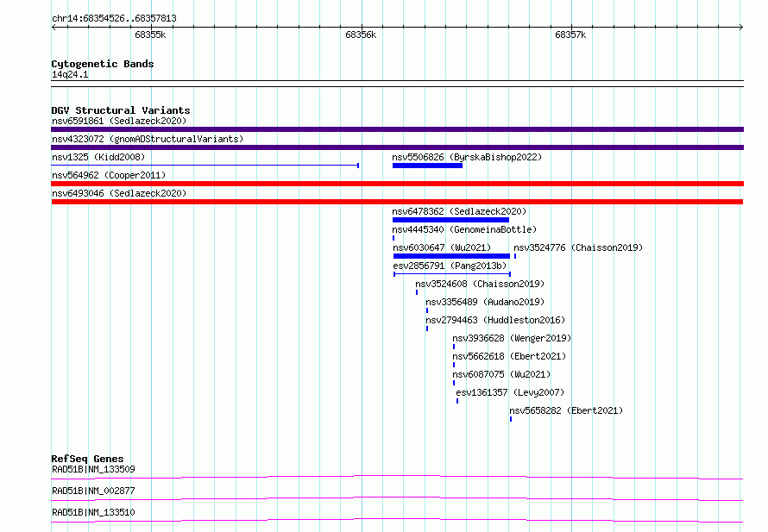Image resolution: width=768 pixels, height=532 pixels.
Task: Click the small blue tick for nsv4445340
Action: click(x=393, y=238)
